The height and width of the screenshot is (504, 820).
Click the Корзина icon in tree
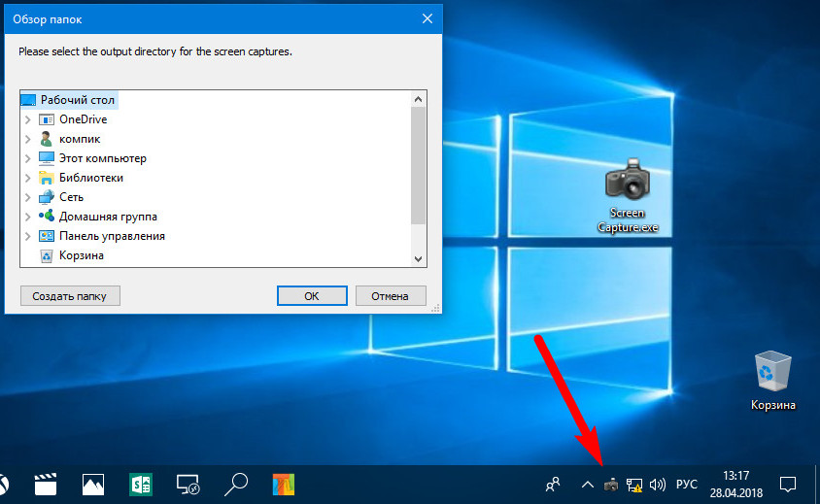tap(47, 255)
